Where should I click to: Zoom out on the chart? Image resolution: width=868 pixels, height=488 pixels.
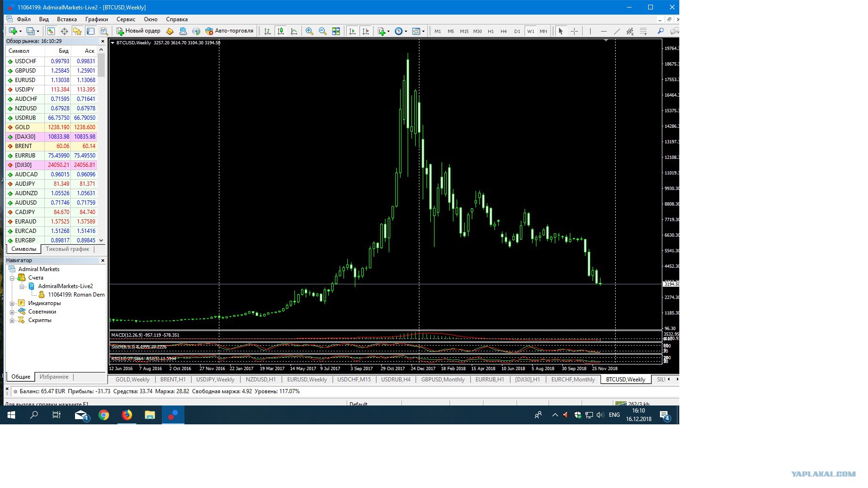point(323,31)
